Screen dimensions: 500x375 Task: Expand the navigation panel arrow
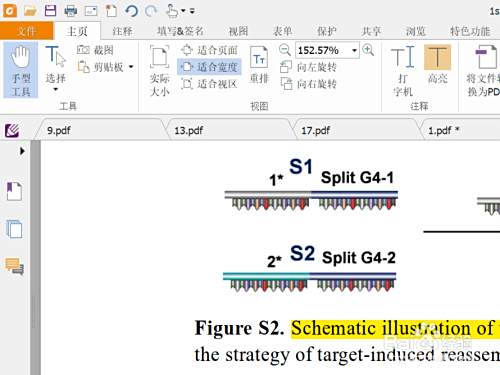22,151
